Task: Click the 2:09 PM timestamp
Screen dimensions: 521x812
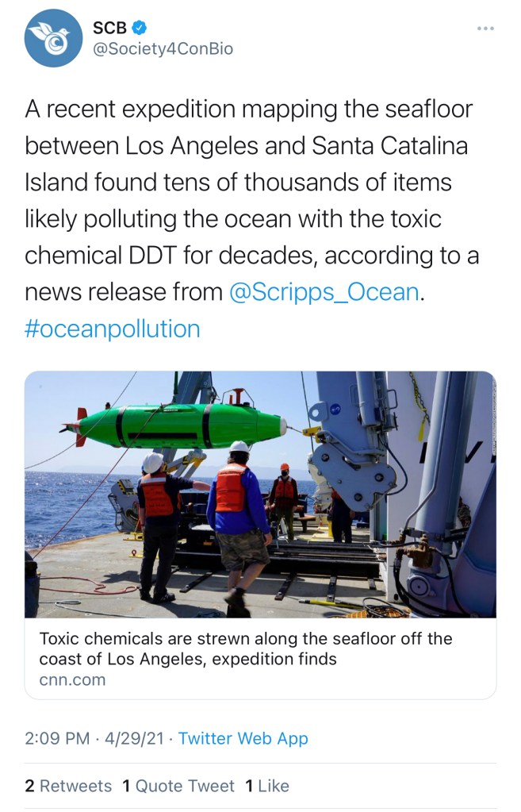Action: pos(57,738)
